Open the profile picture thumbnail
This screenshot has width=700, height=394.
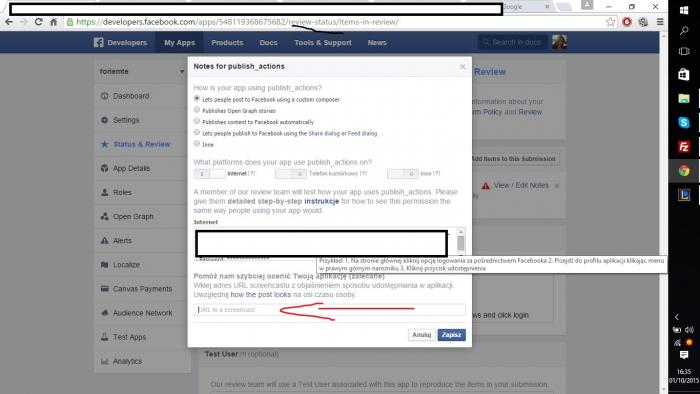559,42
